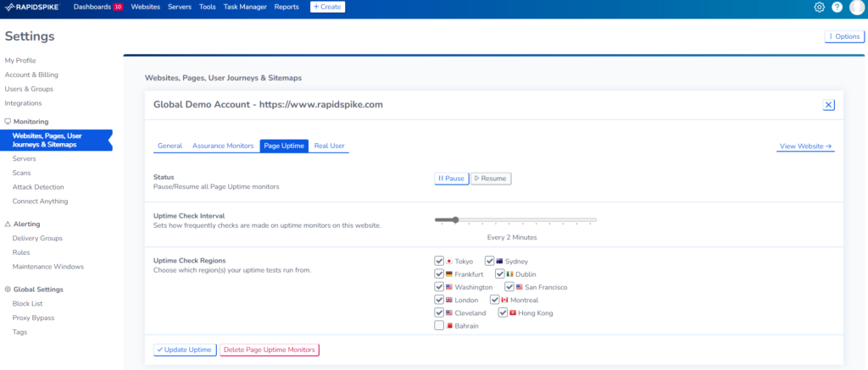Open the Servers top menu

[x=180, y=7]
